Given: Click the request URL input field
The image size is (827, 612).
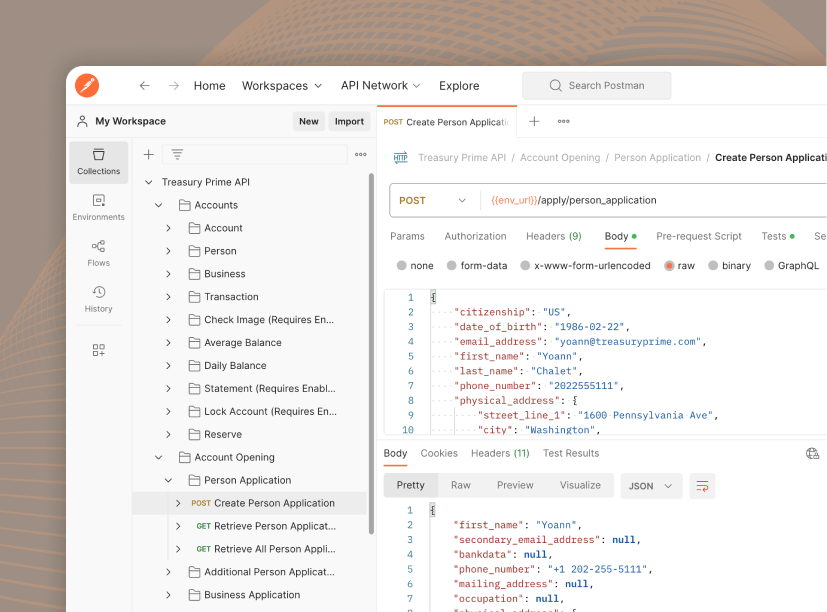Looking at the screenshot, I should coord(600,200).
